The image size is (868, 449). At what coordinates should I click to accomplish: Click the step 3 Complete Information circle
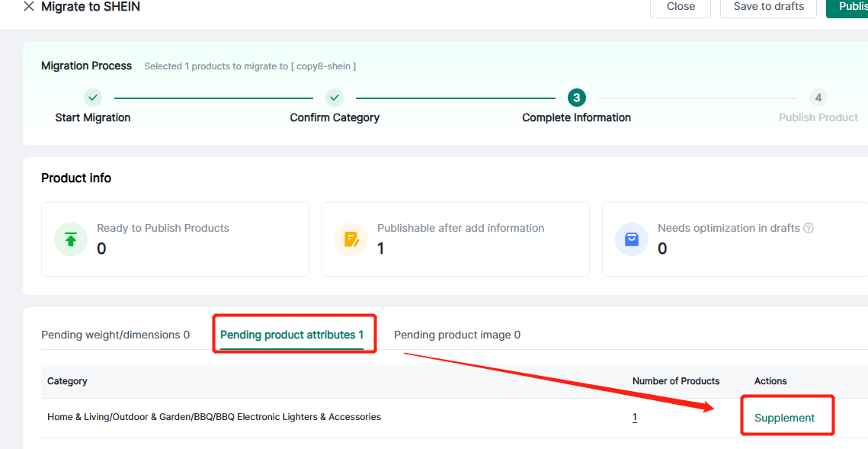click(577, 98)
